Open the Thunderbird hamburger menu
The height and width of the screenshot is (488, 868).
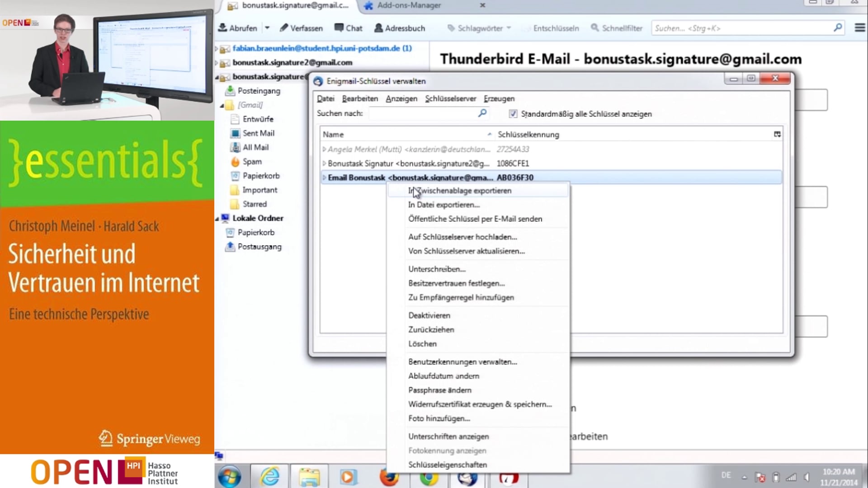pyautogui.click(x=860, y=28)
